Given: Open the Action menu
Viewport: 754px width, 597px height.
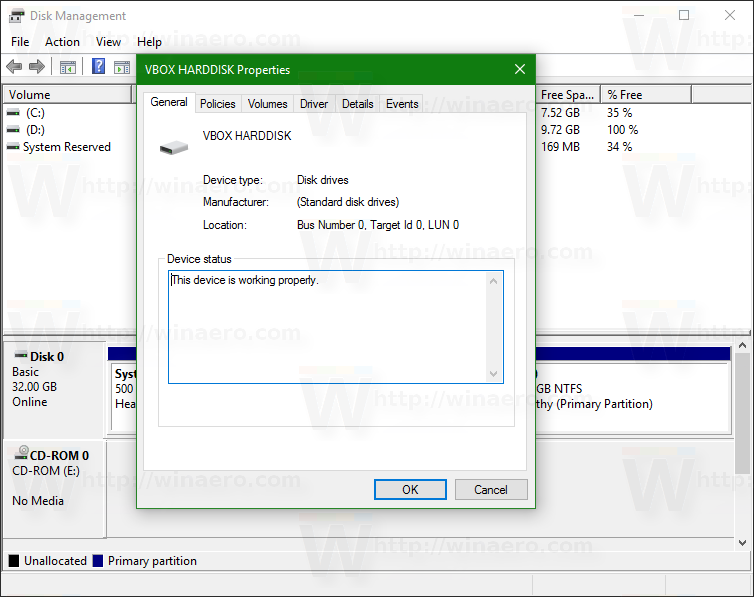Looking at the screenshot, I should (63, 42).
